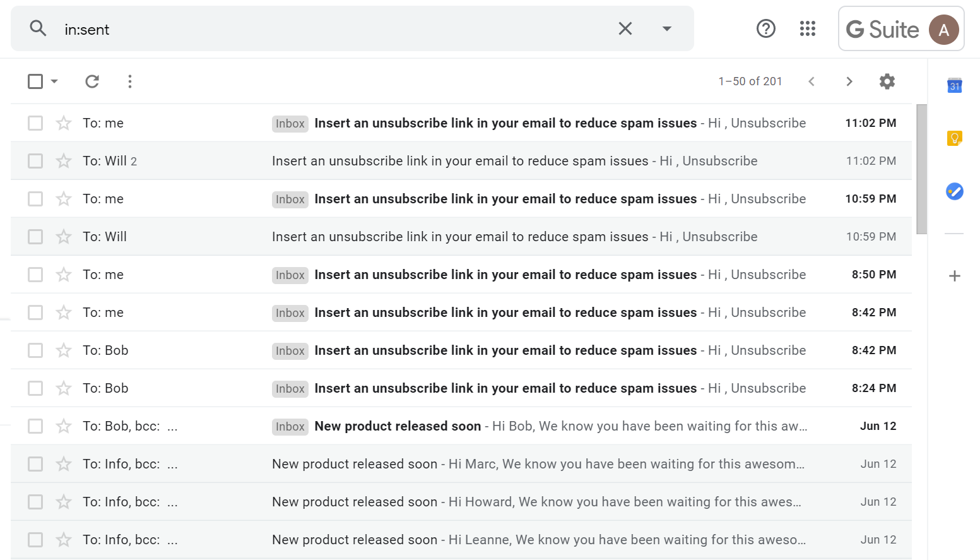Open Gmail settings gear
The width and height of the screenshot is (980, 560).
[887, 81]
